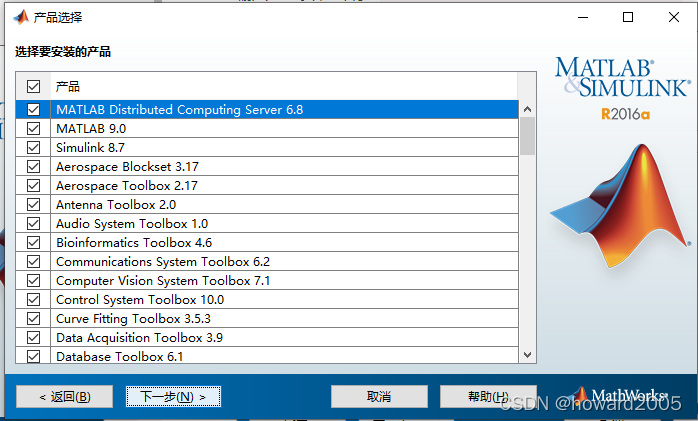Select highlighted MATLAB Distributed Computing Server row

tap(284, 109)
